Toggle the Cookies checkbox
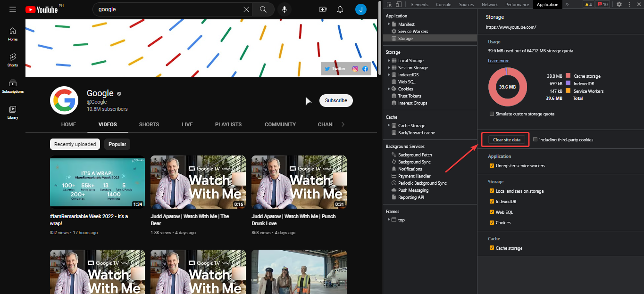Image resolution: width=644 pixels, height=294 pixels. [492, 222]
